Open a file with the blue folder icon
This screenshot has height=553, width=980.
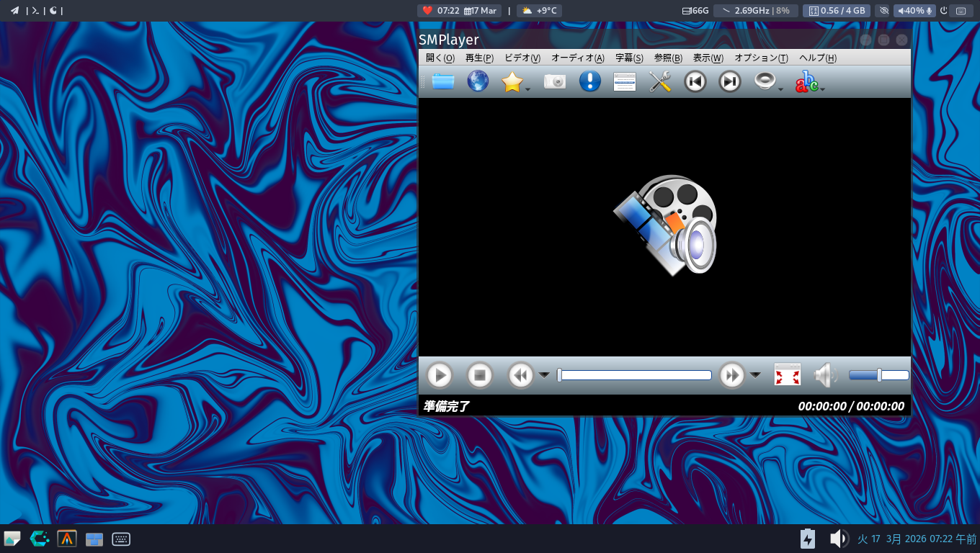pyautogui.click(x=443, y=81)
